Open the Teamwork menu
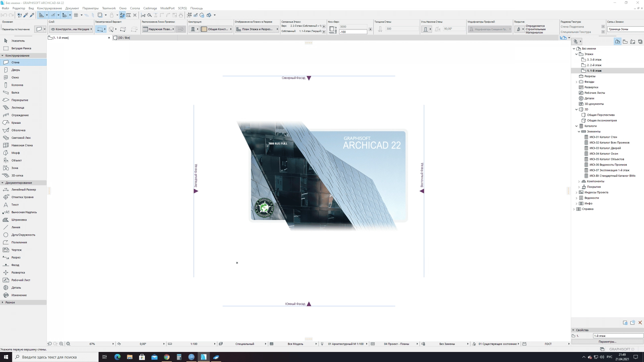 point(109,8)
